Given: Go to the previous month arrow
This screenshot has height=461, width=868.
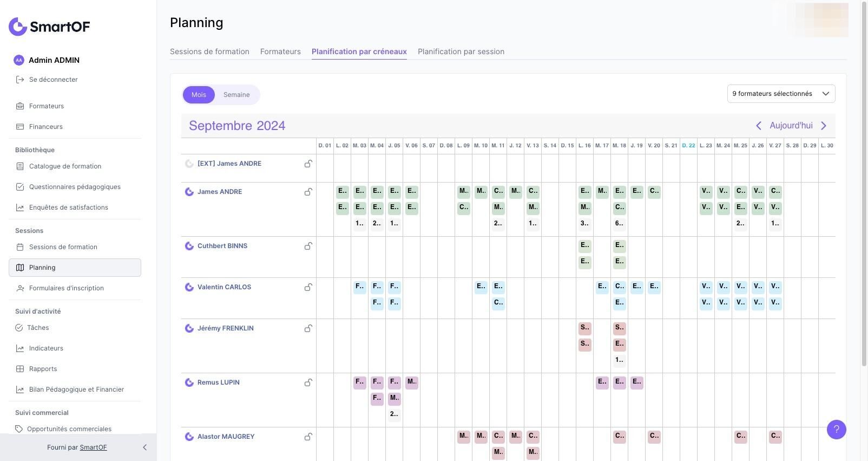Looking at the screenshot, I should 758,126.
